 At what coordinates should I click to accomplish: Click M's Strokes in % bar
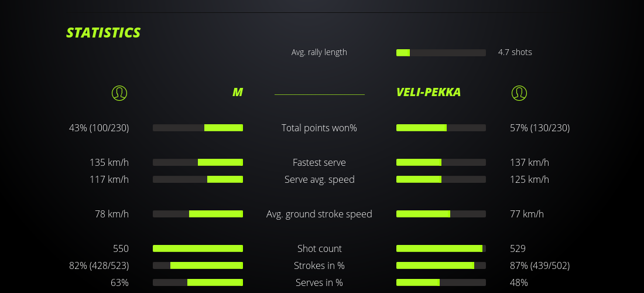198,265
